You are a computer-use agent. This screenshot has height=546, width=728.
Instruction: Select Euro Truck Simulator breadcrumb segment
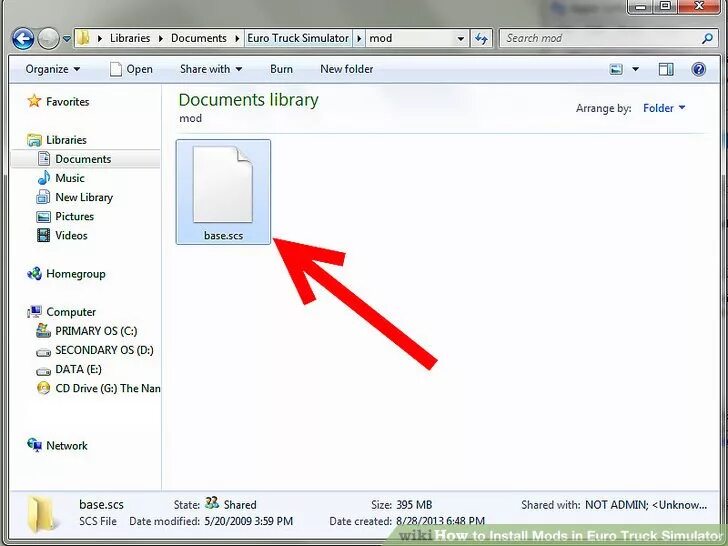tap(298, 38)
